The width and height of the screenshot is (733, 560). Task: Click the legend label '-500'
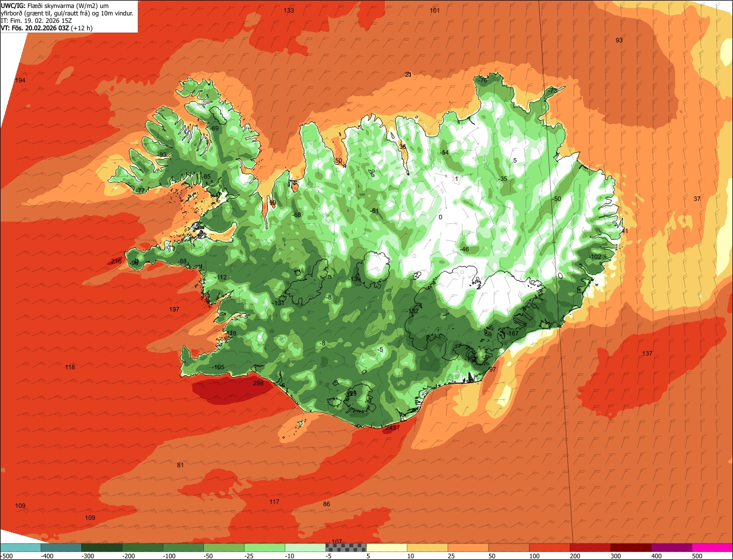point(6,556)
